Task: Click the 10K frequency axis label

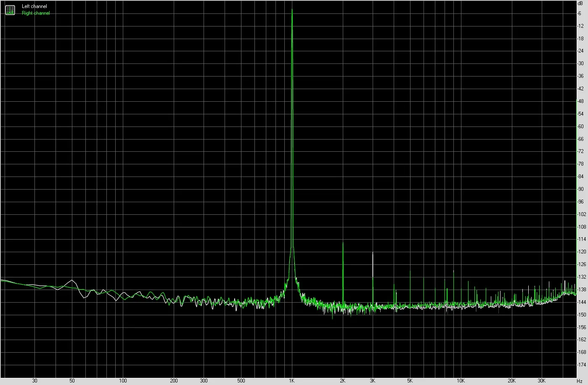Action: click(x=461, y=381)
